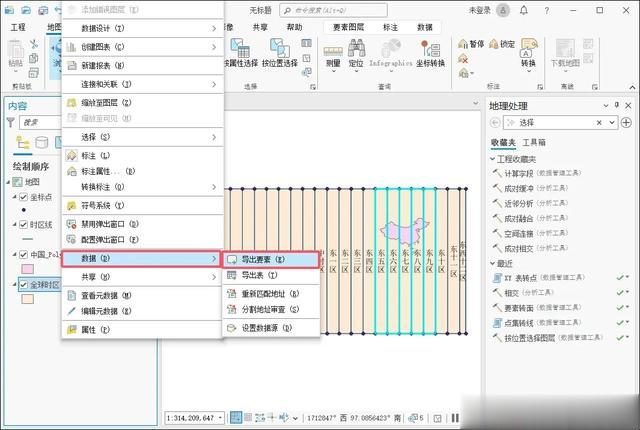This screenshot has height=430, width=640.
Task: Click the 定位 binoculars locate tool
Action: point(356,56)
